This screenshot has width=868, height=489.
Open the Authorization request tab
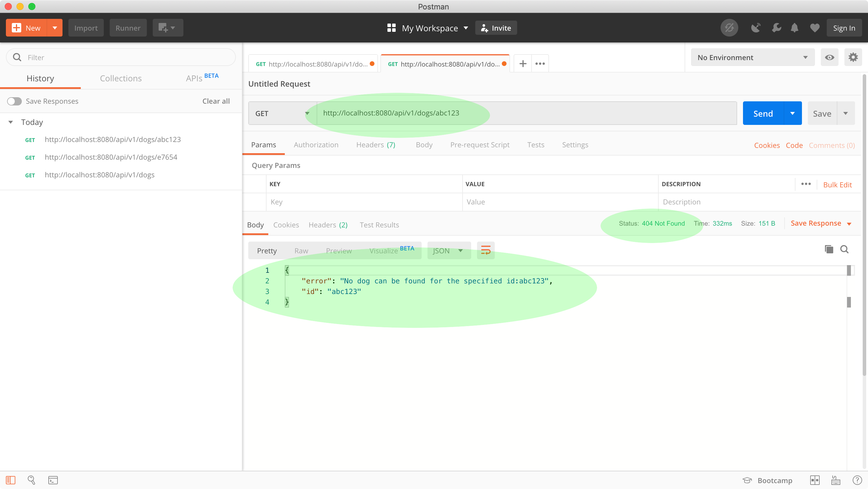pyautogui.click(x=316, y=145)
